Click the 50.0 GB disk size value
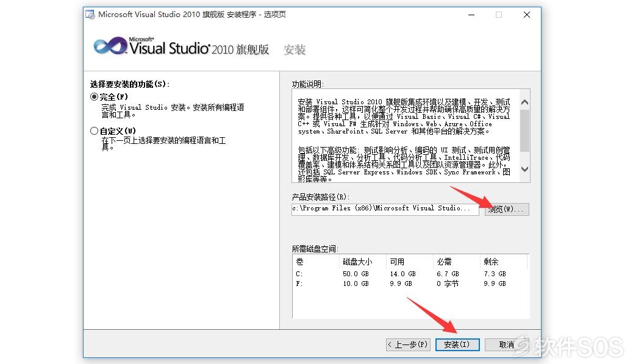This screenshot has height=364, width=633. [x=356, y=274]
